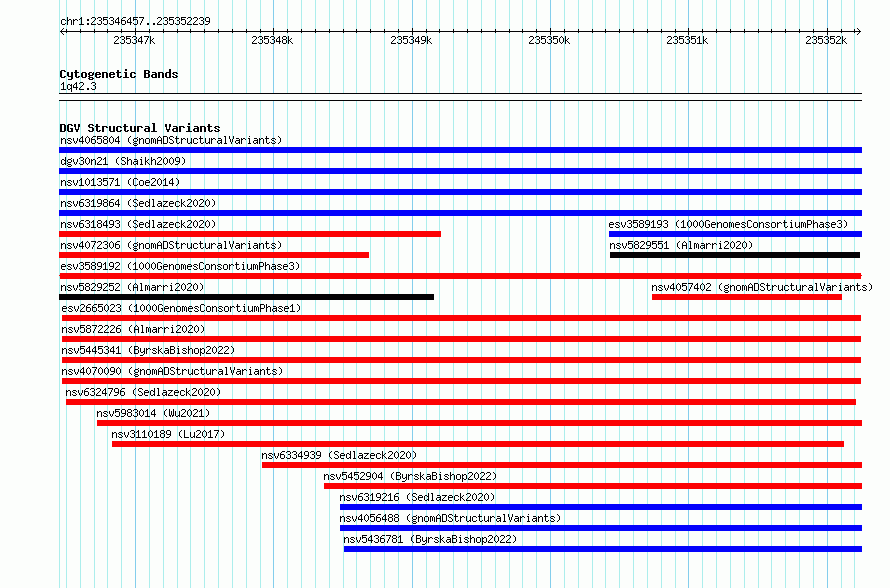This screenshot has width=890, height=588.
Task: Click the esv3589193 1000GenomesConsortiumPhase3 label
Action: click(728, 224)
